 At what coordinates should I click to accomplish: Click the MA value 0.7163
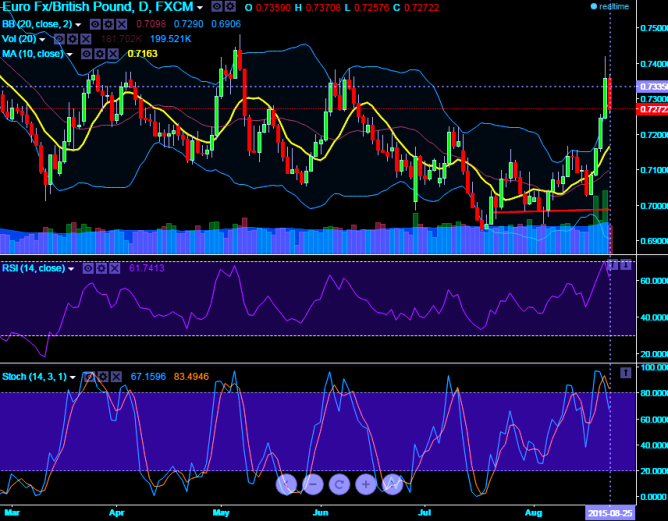pyautogui.click(x=142, y=54)
